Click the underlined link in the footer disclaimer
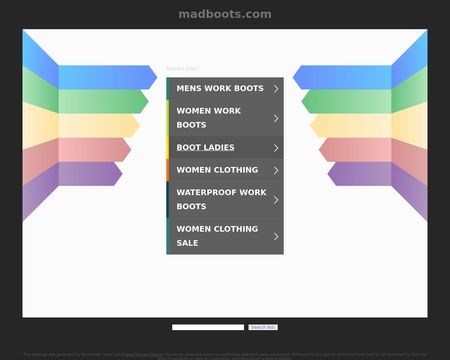 point(144,355)
